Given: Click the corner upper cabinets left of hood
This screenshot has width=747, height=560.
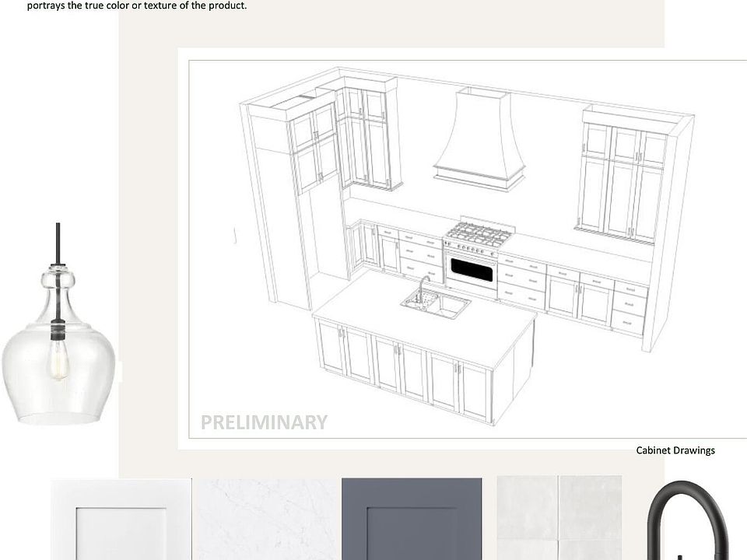Looking at the screenshot, I should [370, 140].
